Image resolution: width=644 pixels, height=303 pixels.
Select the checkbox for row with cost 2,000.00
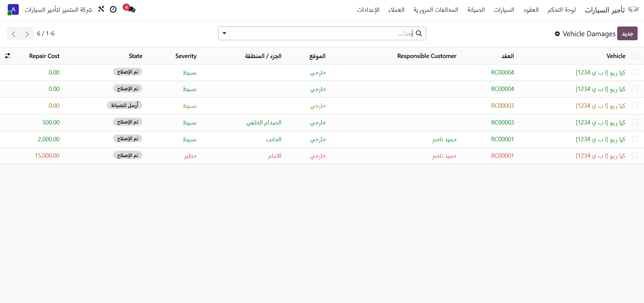(x=635, y=139)
